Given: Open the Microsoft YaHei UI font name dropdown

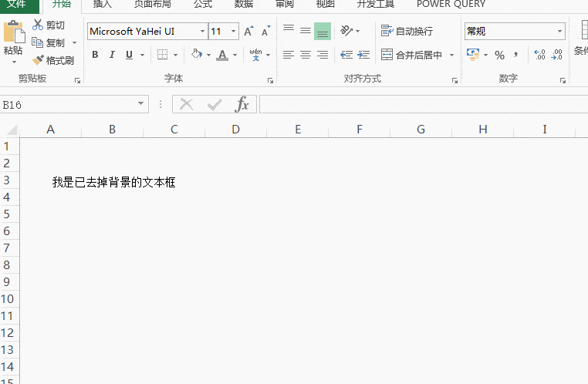Looking at the screenshot, I should click(202, 31).
